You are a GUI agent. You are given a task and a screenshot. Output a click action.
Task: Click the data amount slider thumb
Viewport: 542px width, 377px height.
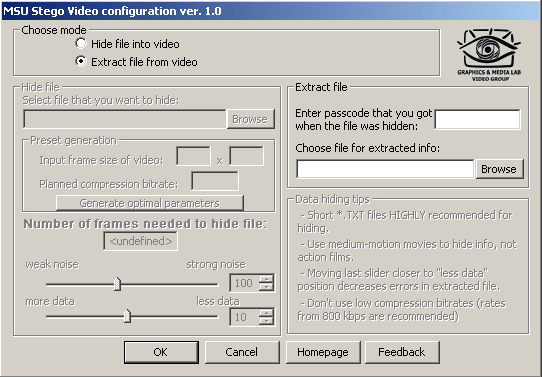(128, 316)
